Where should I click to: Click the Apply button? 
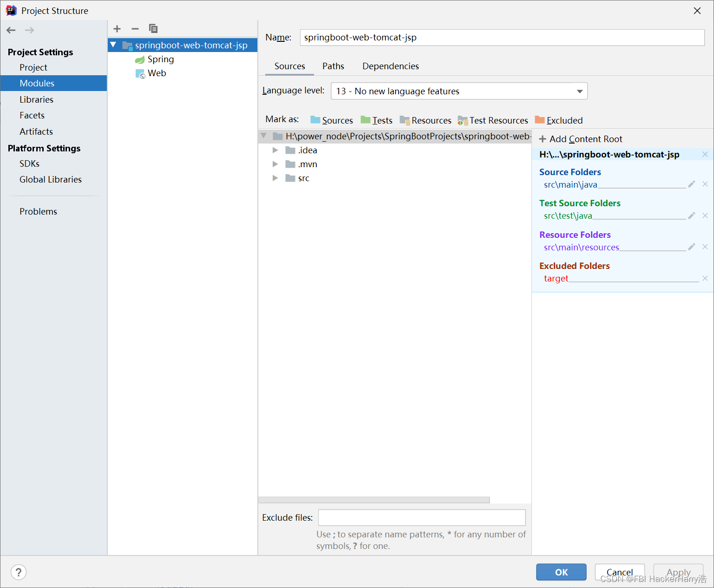point(678,572)
